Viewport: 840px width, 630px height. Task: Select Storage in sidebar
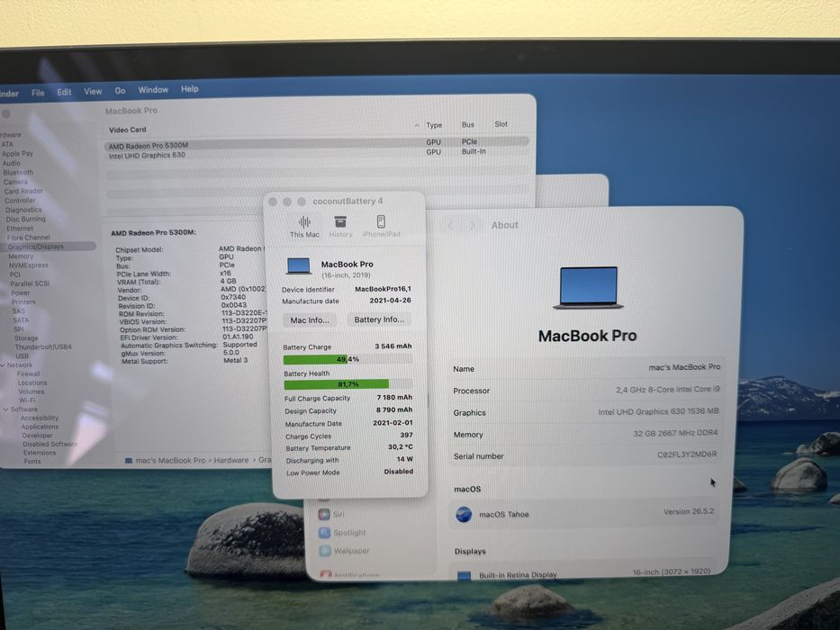click(26, 338)
